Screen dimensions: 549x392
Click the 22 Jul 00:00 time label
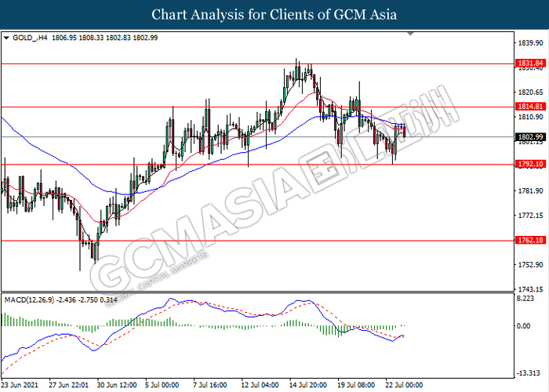405,385
